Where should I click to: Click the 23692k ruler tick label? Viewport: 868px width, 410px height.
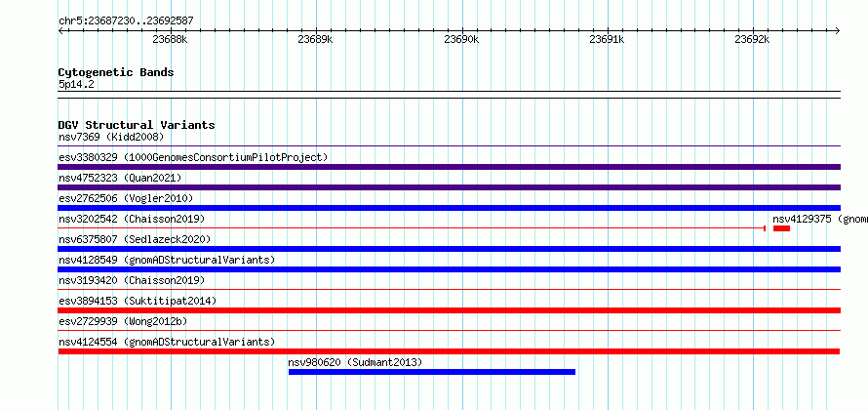click(752, 39)
